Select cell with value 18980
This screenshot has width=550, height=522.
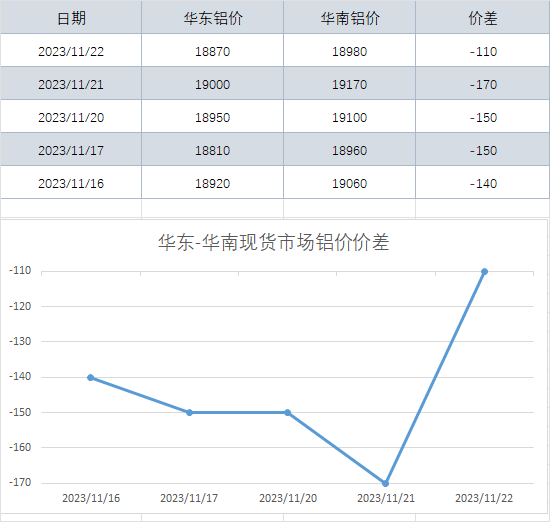coord(349,50)
